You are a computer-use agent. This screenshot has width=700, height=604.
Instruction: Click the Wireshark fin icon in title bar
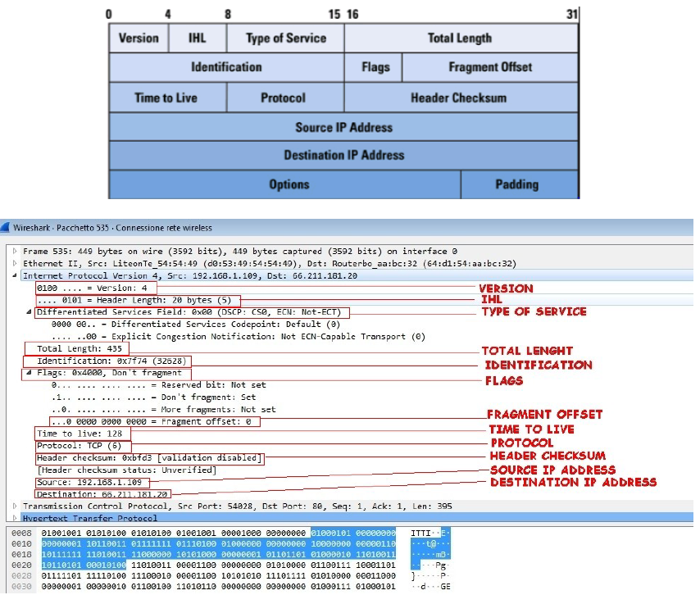[7, 228]
